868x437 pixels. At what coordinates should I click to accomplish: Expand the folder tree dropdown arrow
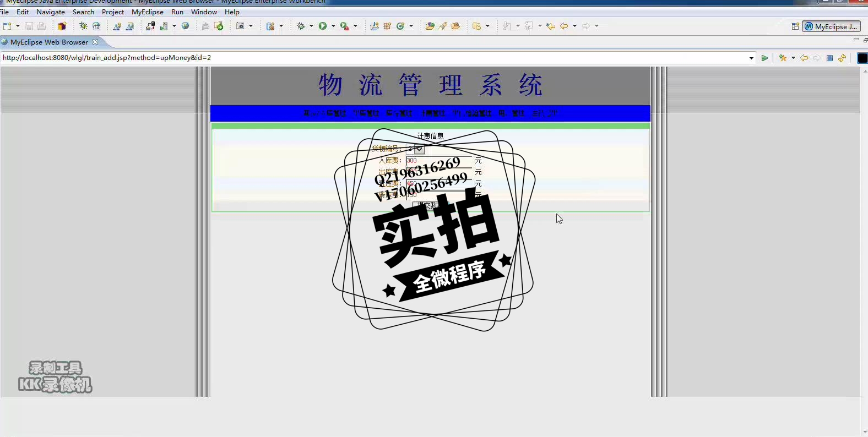(x=487, y=26)
